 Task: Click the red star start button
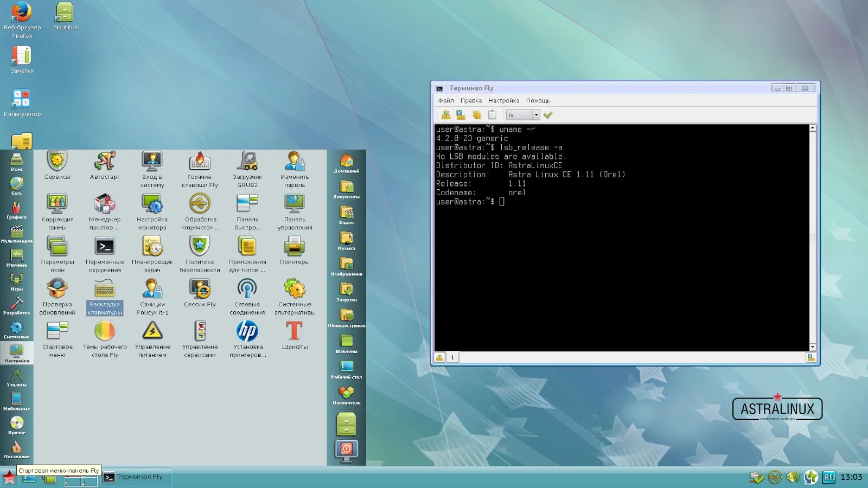point(9,478)
